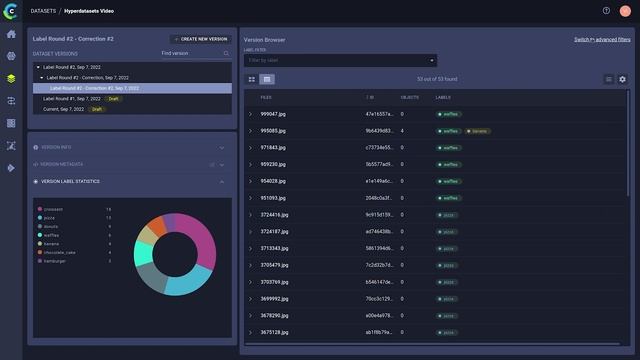Click Switch to advanced filters link
This screenshot has width=640, height=360.
(x=602, y=40)
